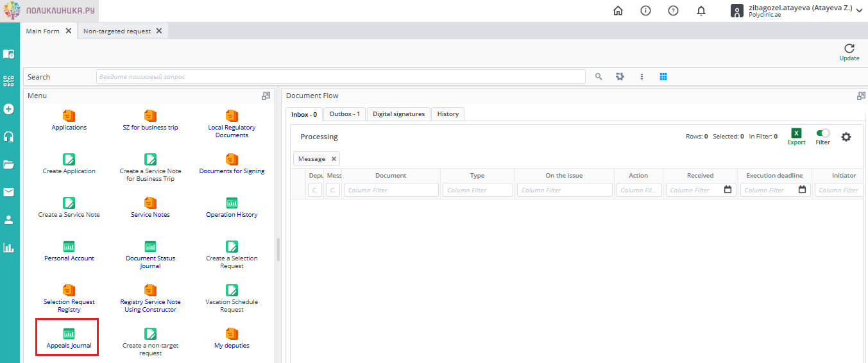Open the Received date picker calendar
868x363 pixels.
pos(728,190)
